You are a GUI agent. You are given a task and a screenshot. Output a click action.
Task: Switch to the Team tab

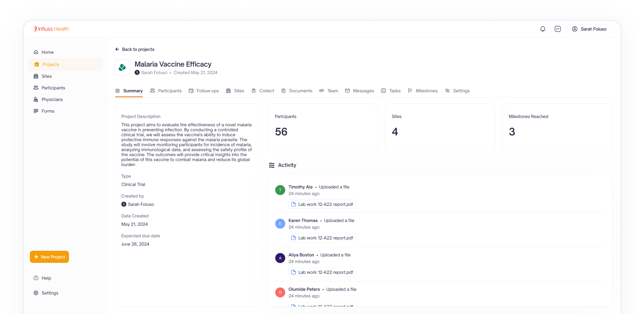pyautogui.click(x=333, y=91)
